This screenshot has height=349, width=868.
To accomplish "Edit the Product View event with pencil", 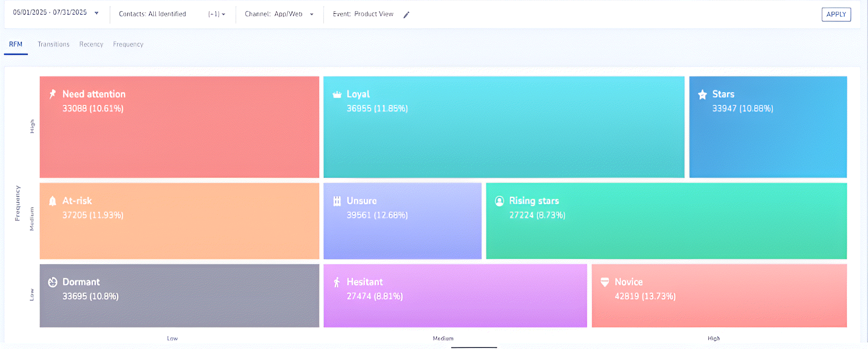I will pos(406,15).
